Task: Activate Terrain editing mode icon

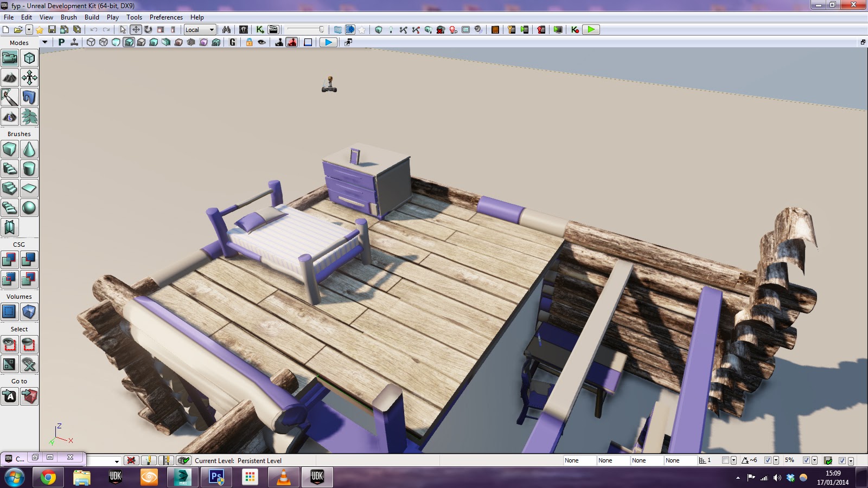Action: (x=10, y=78)
